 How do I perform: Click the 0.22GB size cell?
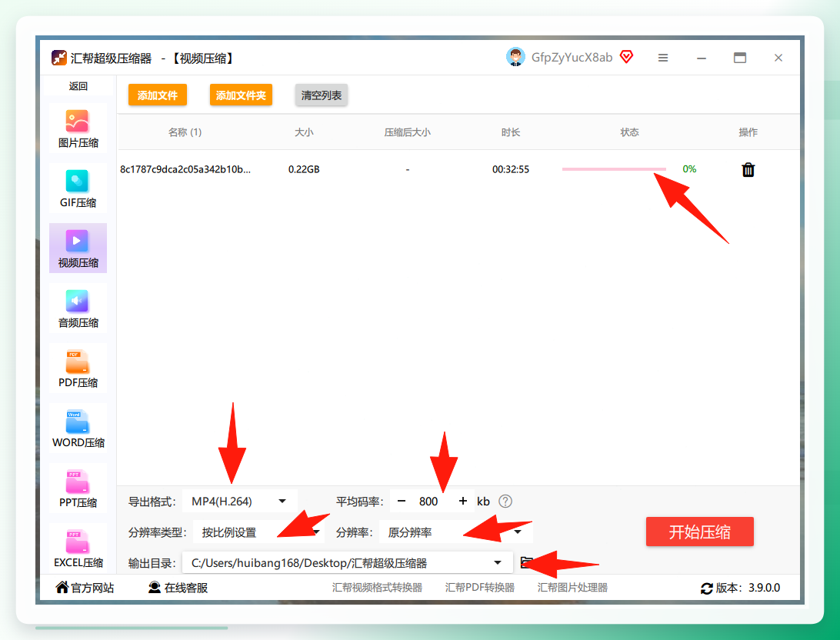click(x=304, y=169)
